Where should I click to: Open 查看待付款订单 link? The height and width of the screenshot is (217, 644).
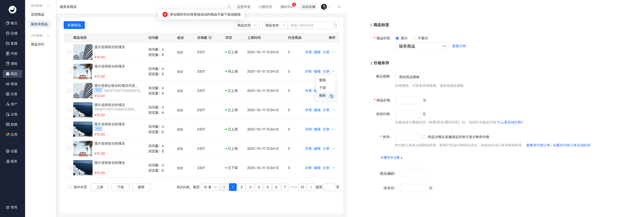point(538,145)
